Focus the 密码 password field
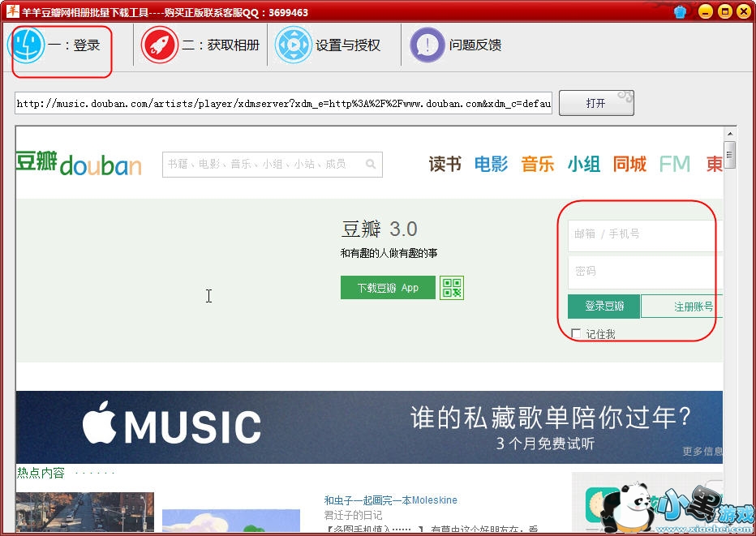This screenshot has height=536, width=756. pos(645,272)
